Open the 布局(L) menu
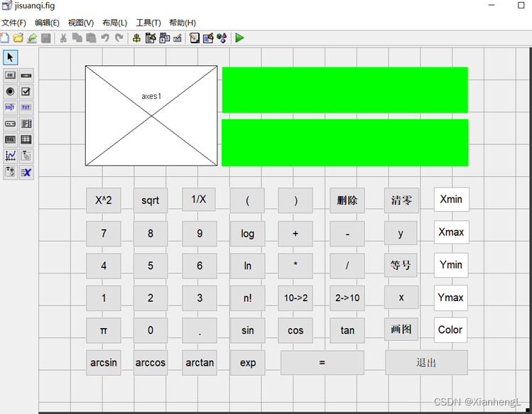The height and width of the screenshot is (414, 532). (114, 23)
